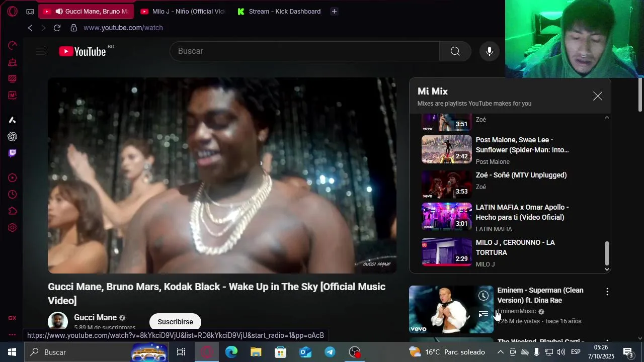
Task: Open OBS Studio from taskbar
Action: click(355, 352)
